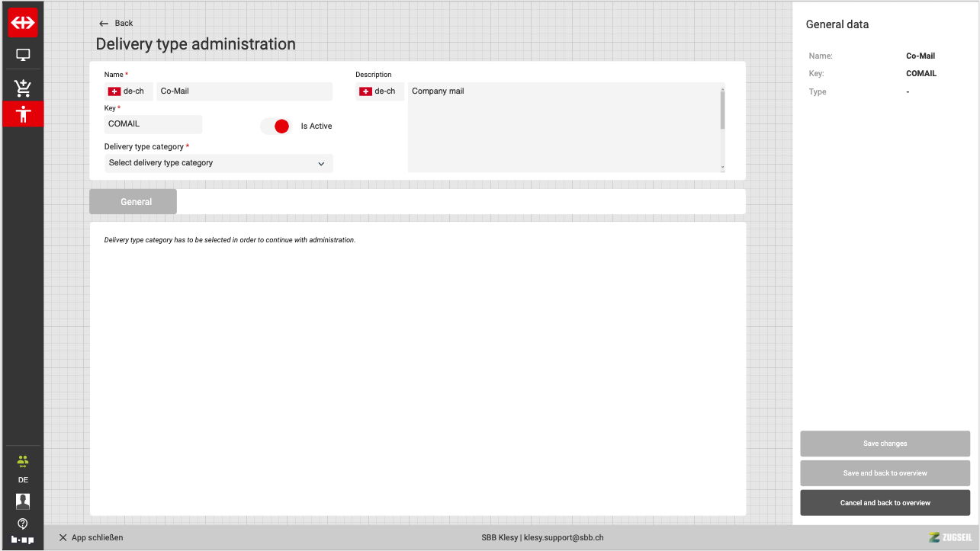This screenshot has width=980, height=551.
Task: Click the X icon beside App schließen
Action: [63, 537]
